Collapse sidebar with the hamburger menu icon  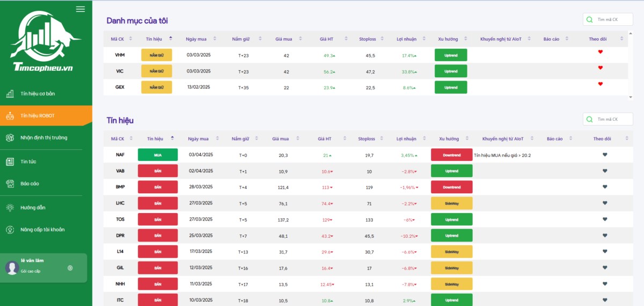coord(80,9)
